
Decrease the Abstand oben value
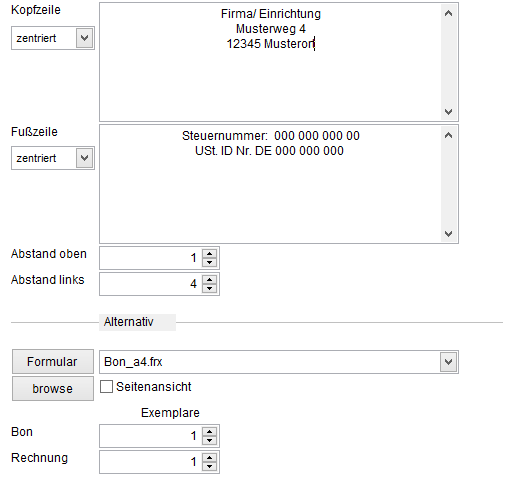tap(209, 262)
